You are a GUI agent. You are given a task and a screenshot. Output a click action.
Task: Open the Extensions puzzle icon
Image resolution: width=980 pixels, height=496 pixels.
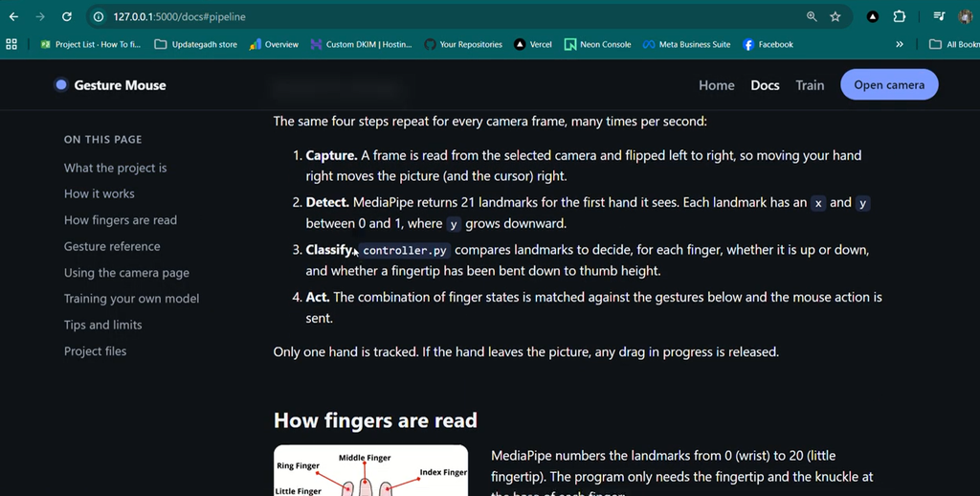coord(900,17)
